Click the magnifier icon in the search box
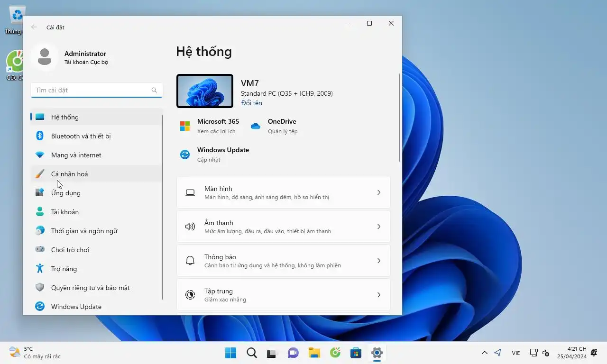This screenshot has width=607, height=364. [x=154, y=90]
